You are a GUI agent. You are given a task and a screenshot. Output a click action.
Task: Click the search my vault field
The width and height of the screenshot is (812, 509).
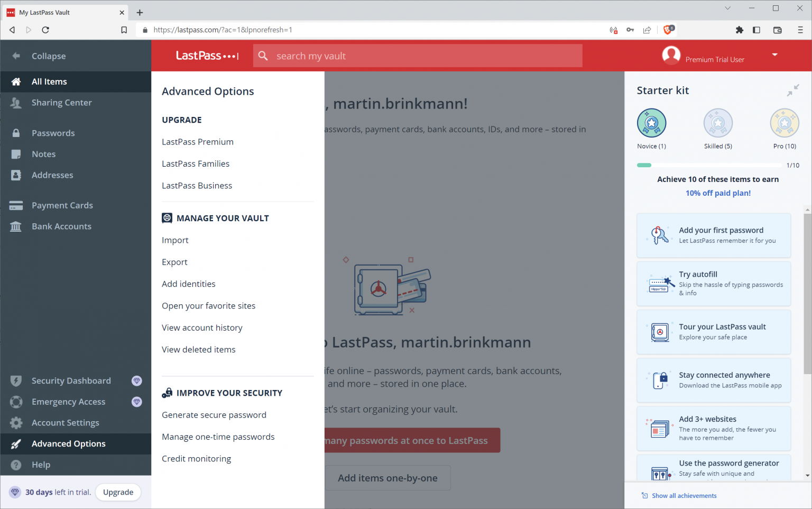[417, 56]
